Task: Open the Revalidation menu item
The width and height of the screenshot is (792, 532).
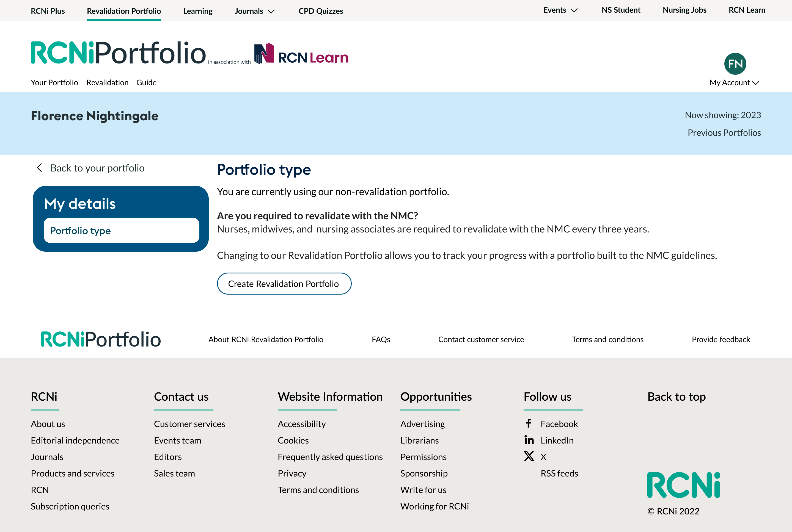Action: 107,82
